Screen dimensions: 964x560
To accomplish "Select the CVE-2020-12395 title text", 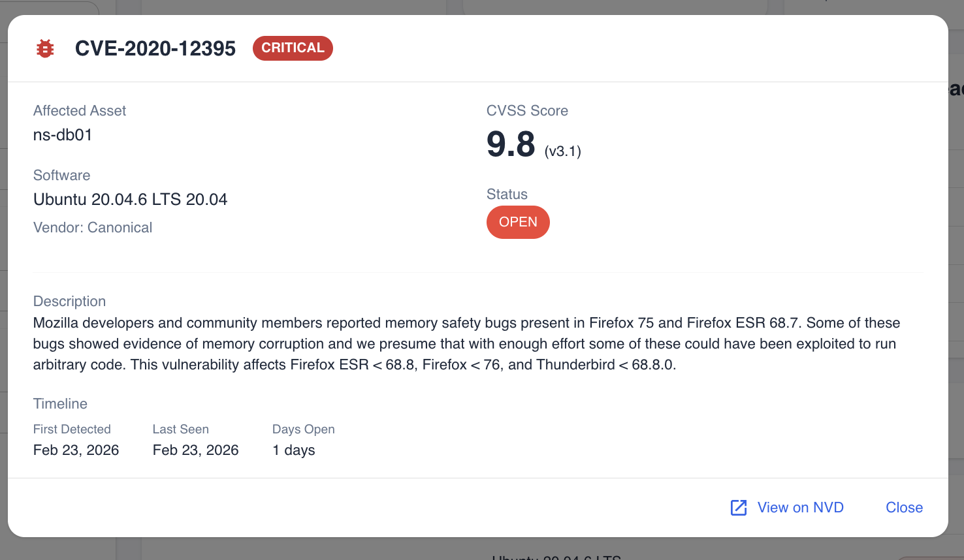I will click(x=155, y=48).
